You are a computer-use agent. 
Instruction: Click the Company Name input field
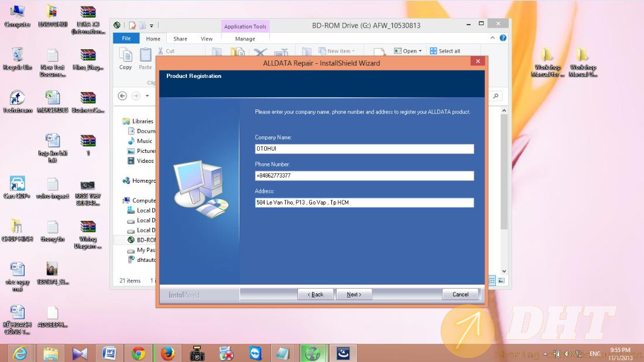[x=364, y=149]
